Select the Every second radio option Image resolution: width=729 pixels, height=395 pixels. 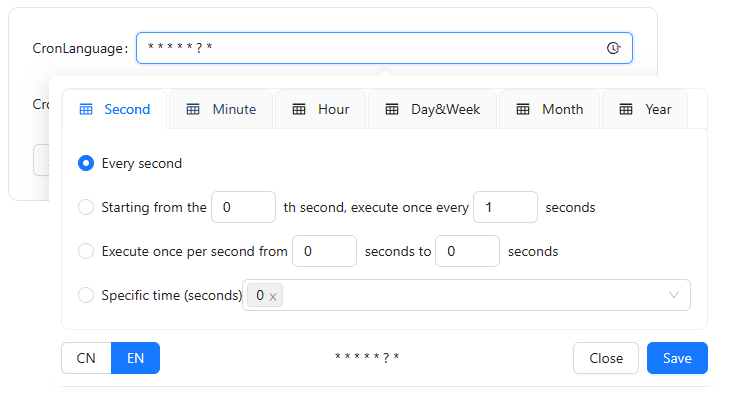point(86,163)
